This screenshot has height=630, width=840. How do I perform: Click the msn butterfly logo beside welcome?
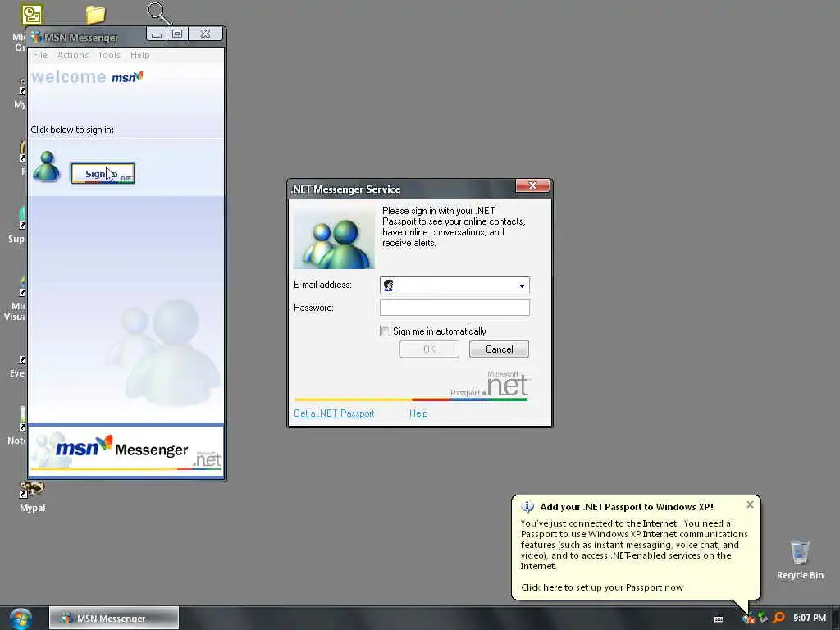point(127,77)
